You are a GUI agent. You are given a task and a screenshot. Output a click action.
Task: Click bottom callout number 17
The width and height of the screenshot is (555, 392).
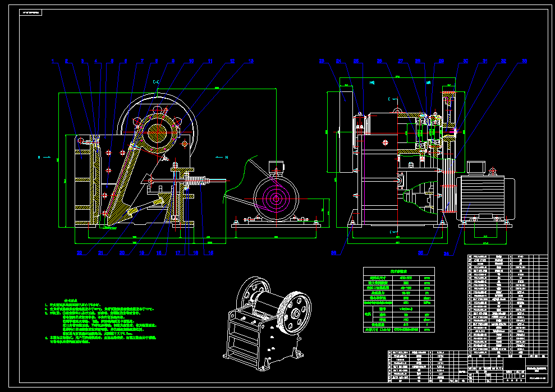pos(178,253)
